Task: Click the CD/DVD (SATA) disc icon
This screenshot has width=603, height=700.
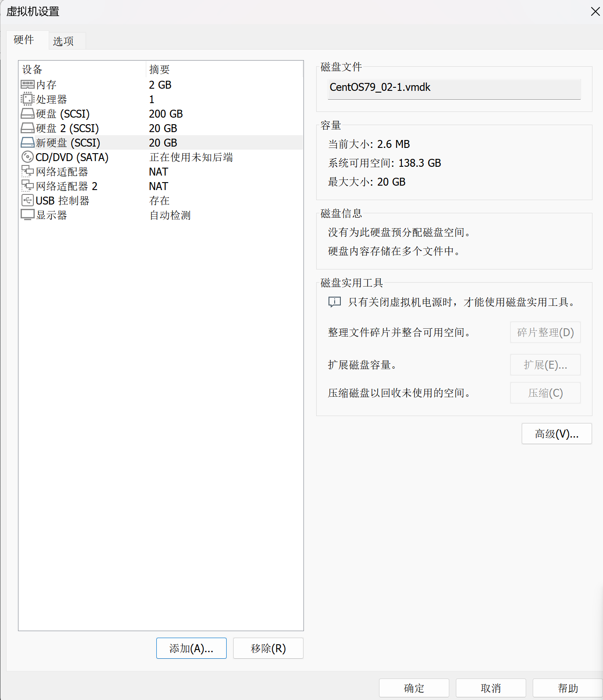Action: point(28,157)
